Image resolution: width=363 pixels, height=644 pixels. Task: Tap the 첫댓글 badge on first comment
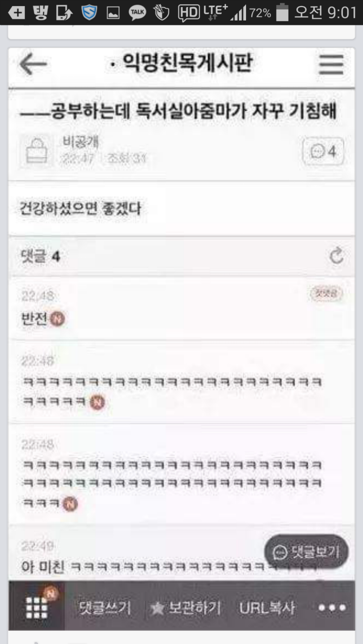326,293
